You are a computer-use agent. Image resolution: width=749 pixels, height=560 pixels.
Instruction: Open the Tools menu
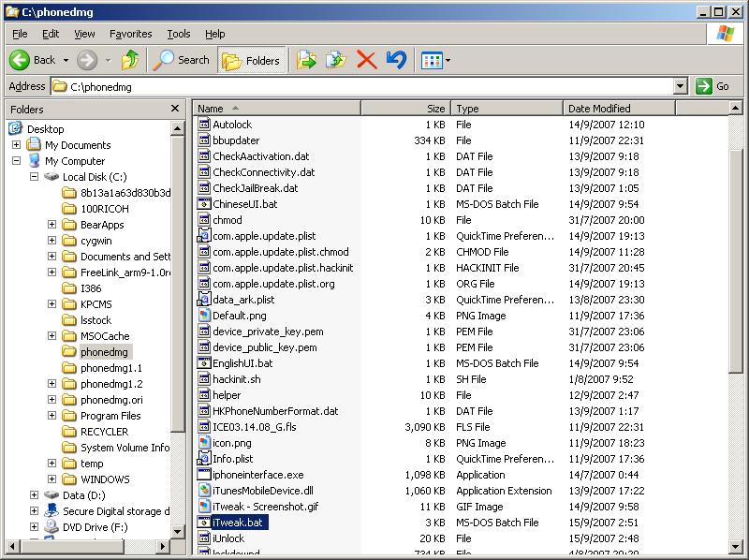(x=179, y=34)
